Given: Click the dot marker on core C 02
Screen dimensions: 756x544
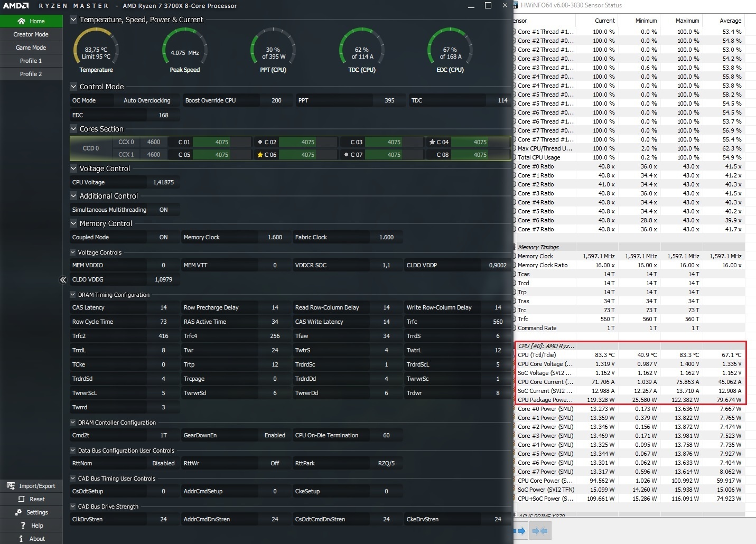Looking at the screenshot, I should coord(260,142).
